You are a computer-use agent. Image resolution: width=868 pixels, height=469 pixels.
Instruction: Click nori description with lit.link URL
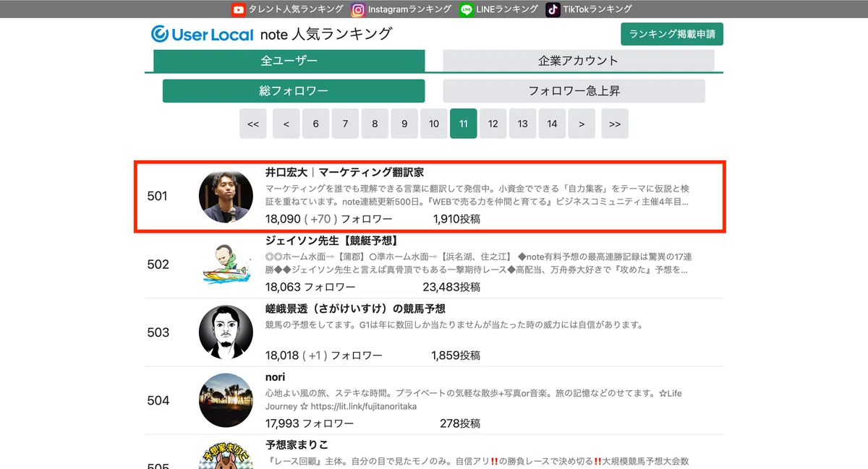click(474, 400)
